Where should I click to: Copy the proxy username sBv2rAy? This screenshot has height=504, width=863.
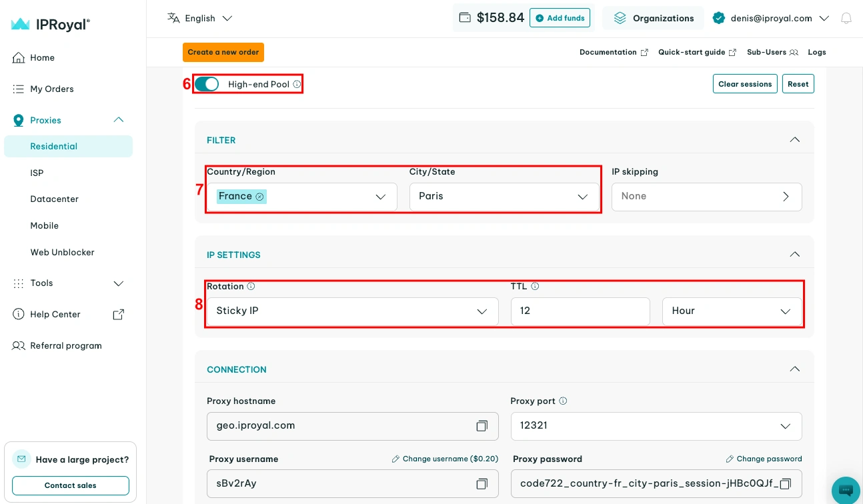(482, 483)
